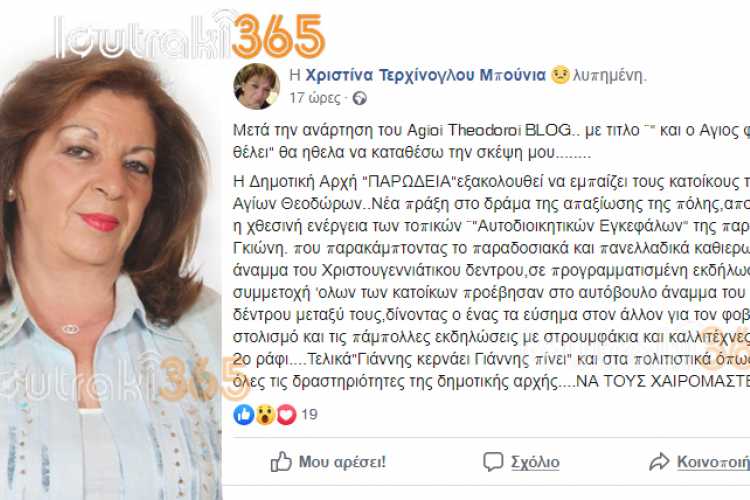Image resolution: width=750 pixels, height=500 pixels.
Task: Click the public globe privacy icon
Action: (x=359, y=99)
